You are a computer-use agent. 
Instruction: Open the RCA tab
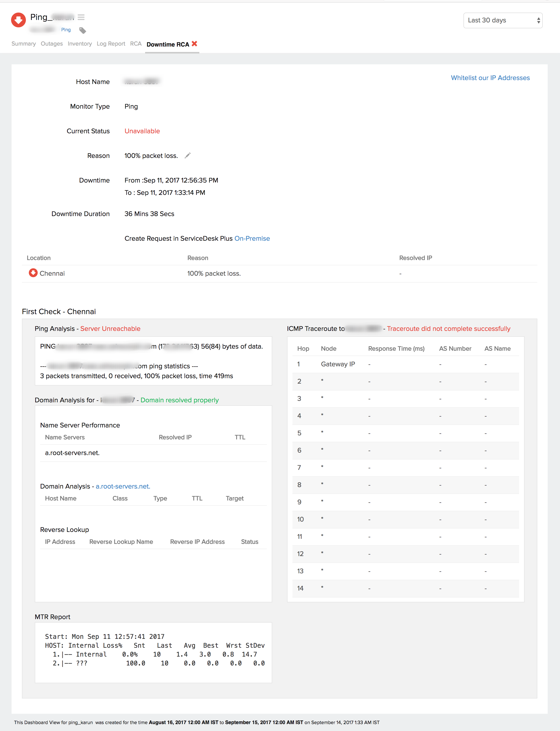136,44
